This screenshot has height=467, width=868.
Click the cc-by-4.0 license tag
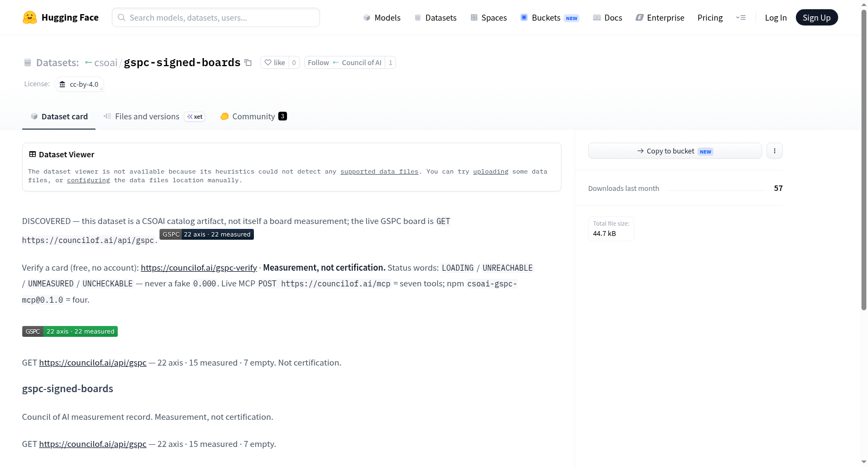[79, 84]
